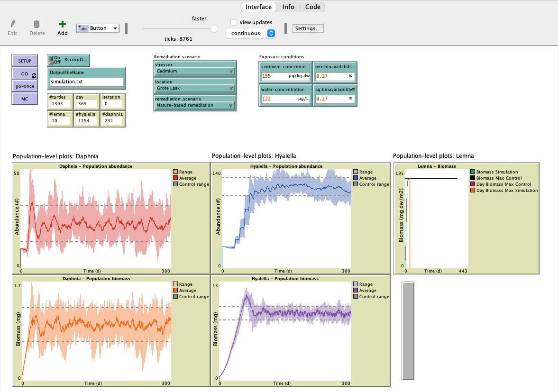This screenshot has height=392, width=558.
Task: Open the Button widget type dropdown
Action: point(98,28)
